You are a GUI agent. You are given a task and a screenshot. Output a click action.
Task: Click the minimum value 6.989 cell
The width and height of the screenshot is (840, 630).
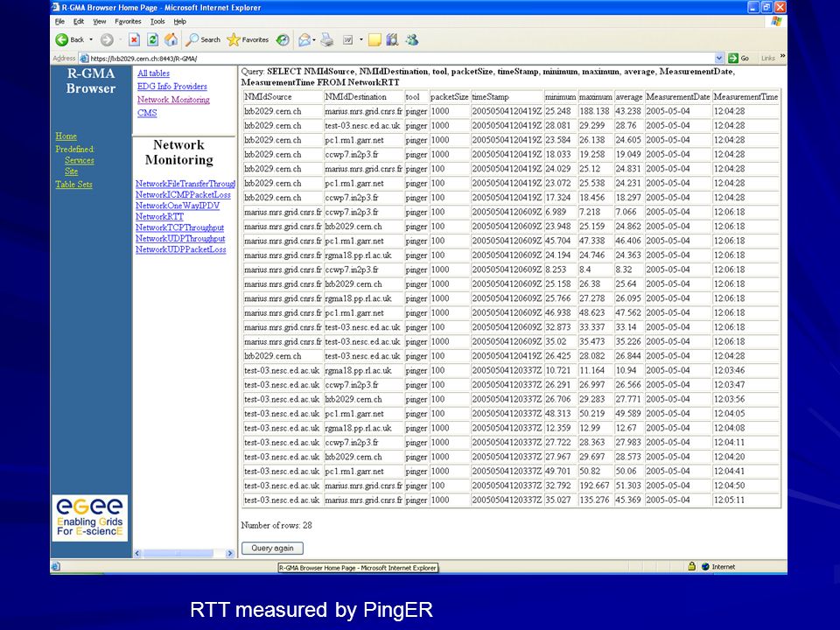(560, 212)
